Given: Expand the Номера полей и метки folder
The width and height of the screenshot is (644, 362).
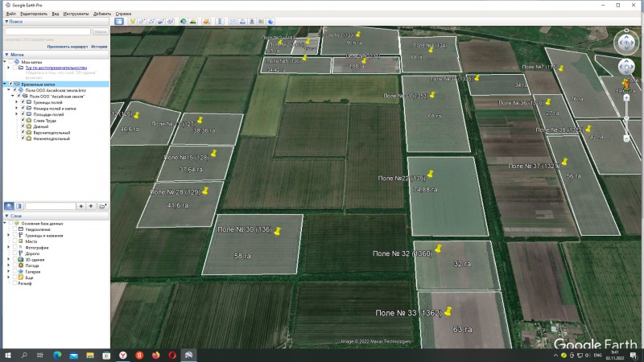Looking at the screenshot, I should click(17, 109).
